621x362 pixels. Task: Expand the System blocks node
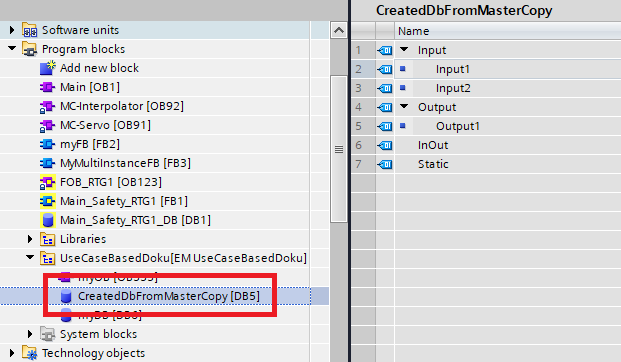(x=30, y=334)
